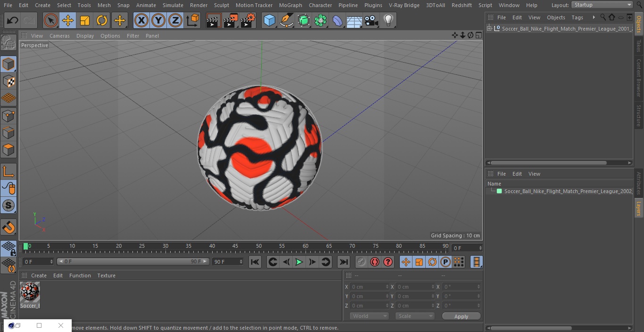Enable Snap magnet icon
This screenshot has width=644, height=332.
pos(8,227)
